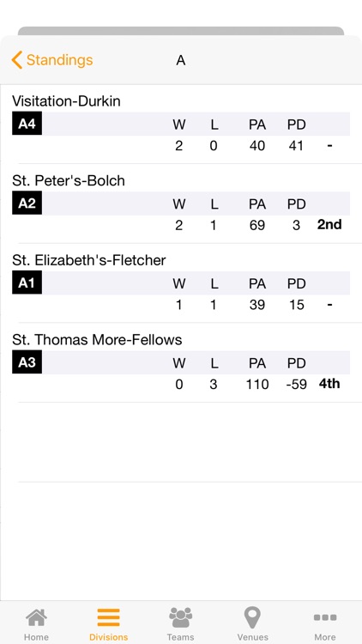Open the More ellipsis icon
Image resolution: width=362 pixels, height=644 pixels.
click(x=325, y=617)
